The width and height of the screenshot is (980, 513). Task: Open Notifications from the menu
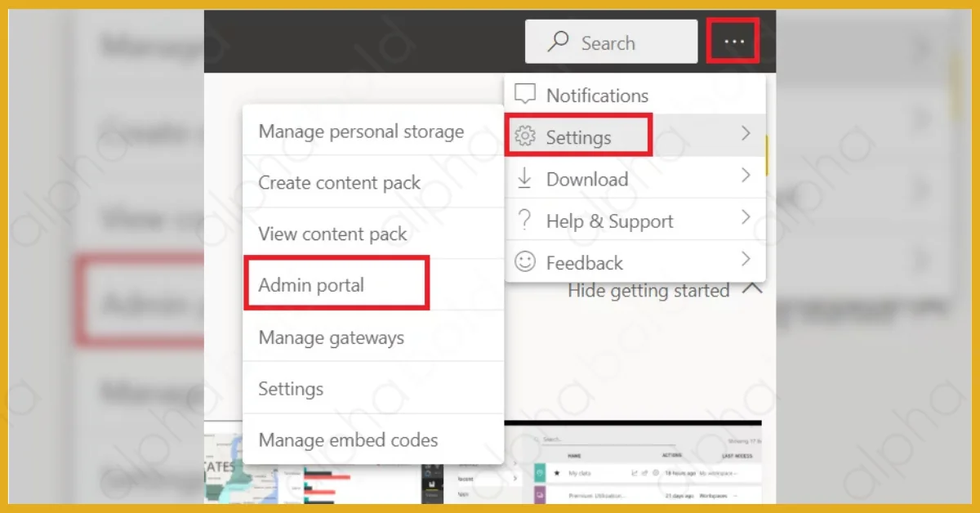[x=635, y=96]
